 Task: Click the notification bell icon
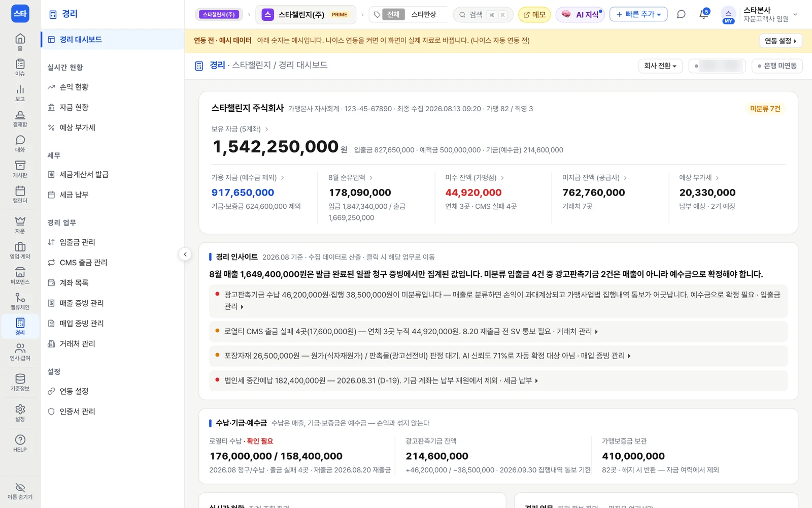703,14
